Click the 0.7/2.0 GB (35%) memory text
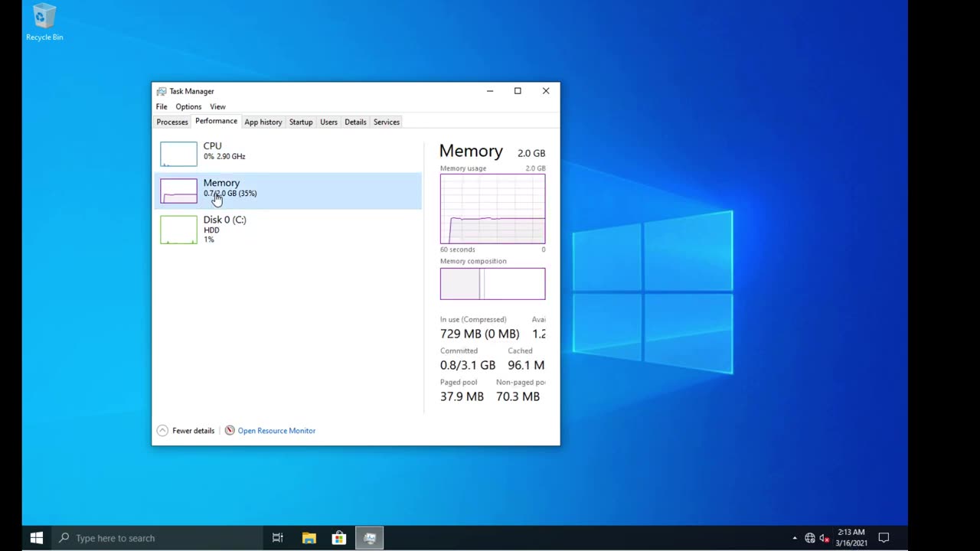 [x=230, y=194]
